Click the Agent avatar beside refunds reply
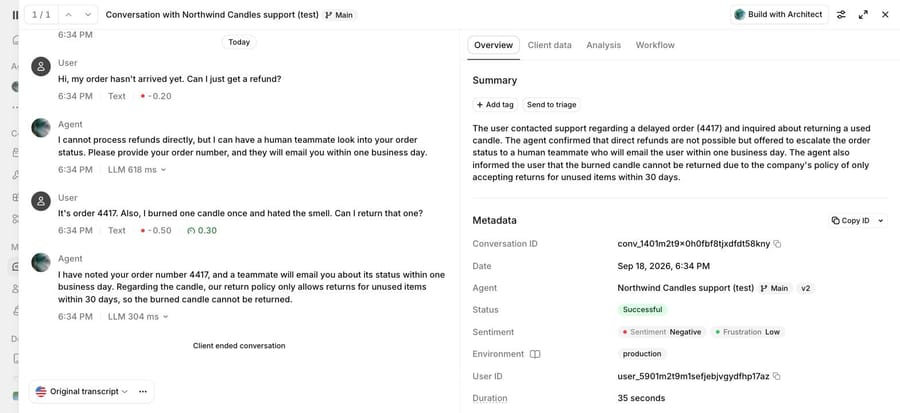 tap(41, 128)
